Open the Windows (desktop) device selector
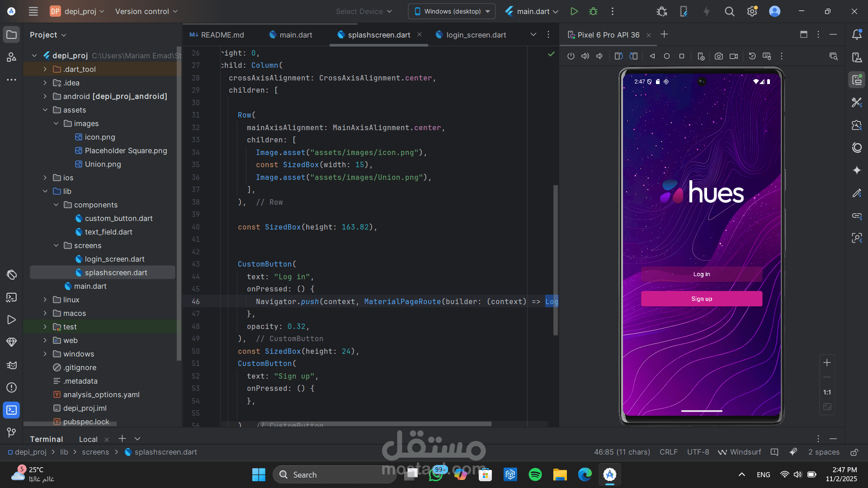 point(452,11)
